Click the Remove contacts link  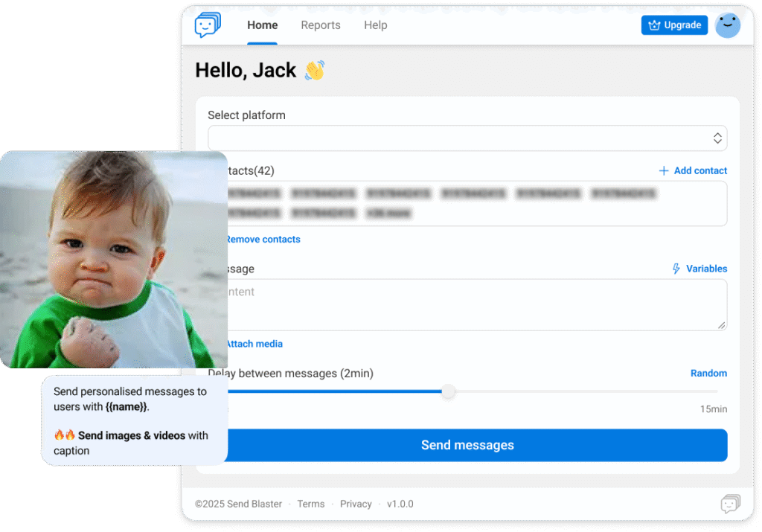point(263,240)
